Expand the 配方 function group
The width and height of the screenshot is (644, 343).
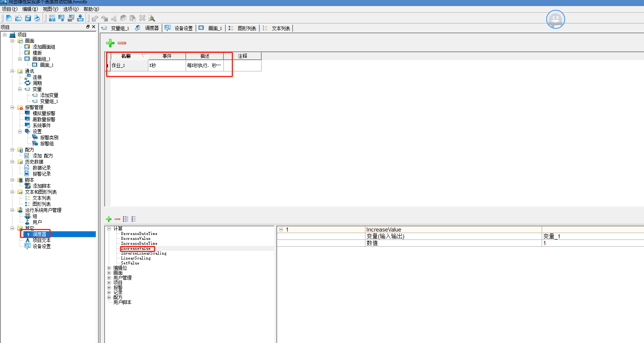point(109,297)
